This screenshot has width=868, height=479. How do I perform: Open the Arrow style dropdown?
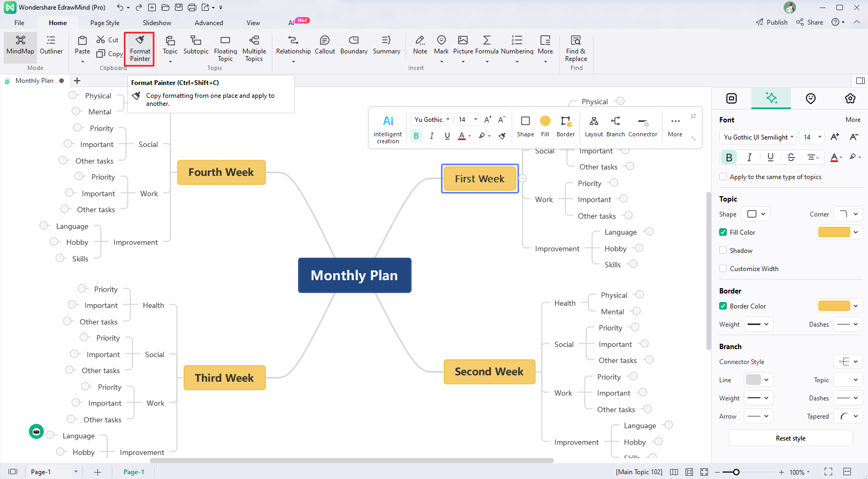pos(758,416)
